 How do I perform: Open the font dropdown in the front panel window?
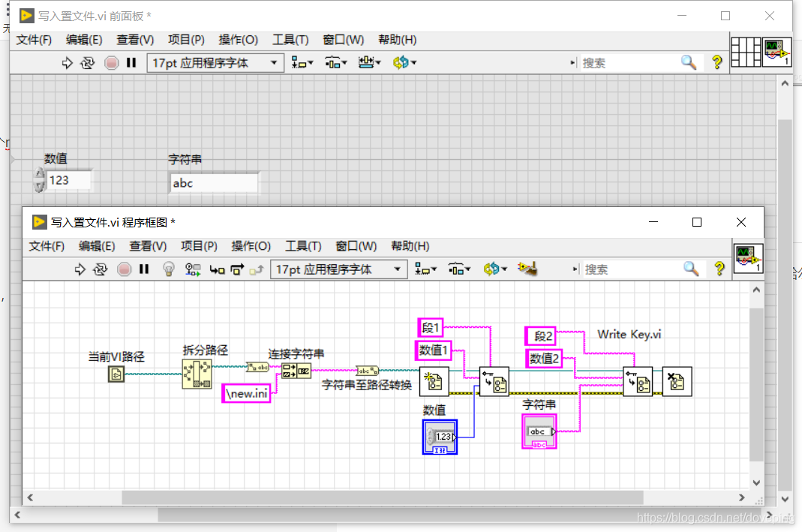pyautogui.click(x=215, y=63)
